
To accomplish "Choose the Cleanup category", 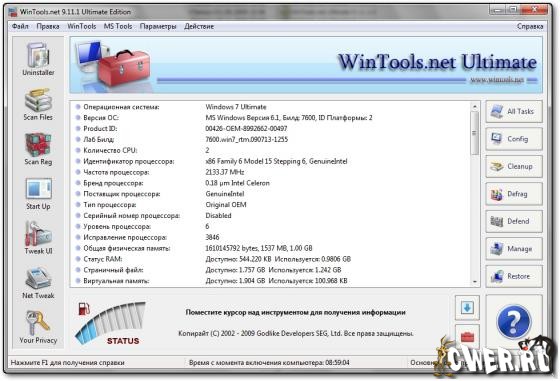I will point(514,166).
